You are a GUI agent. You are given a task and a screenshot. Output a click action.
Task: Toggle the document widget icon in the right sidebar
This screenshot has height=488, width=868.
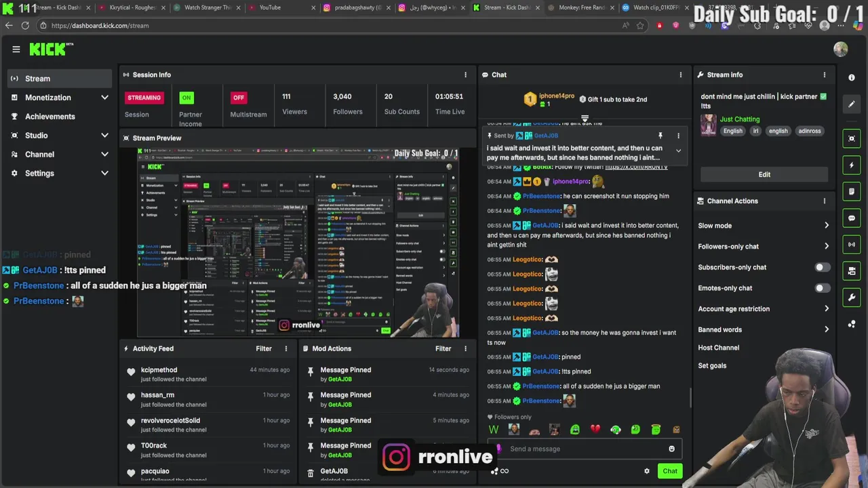852,192
